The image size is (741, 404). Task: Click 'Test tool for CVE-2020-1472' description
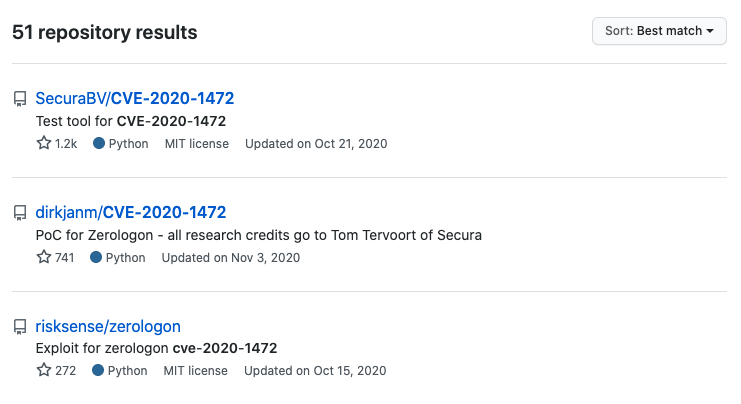(x=131, y=121)
